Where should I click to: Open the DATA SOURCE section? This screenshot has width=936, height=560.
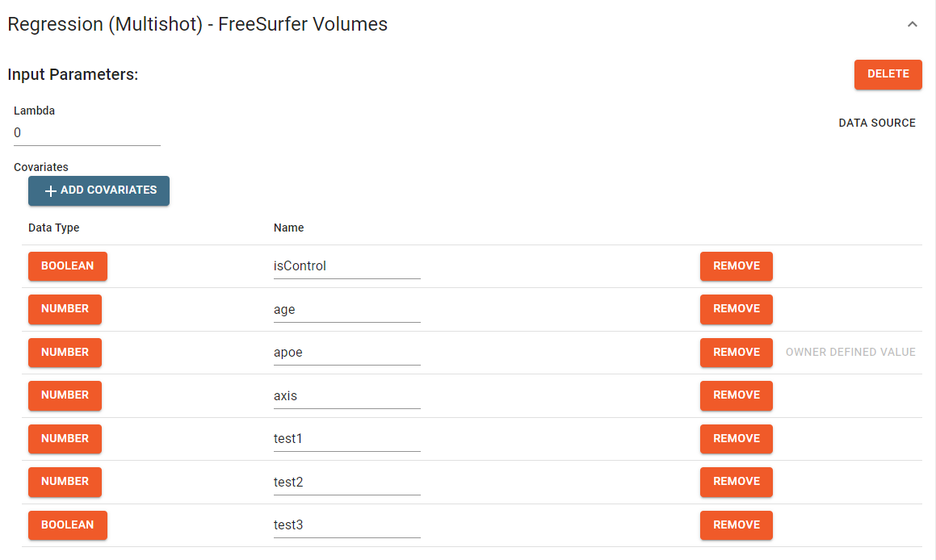[x=877, y=123]
